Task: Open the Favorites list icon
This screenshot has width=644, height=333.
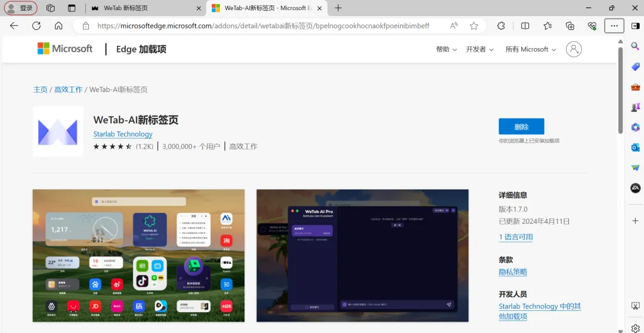Action: coord(547,26)
